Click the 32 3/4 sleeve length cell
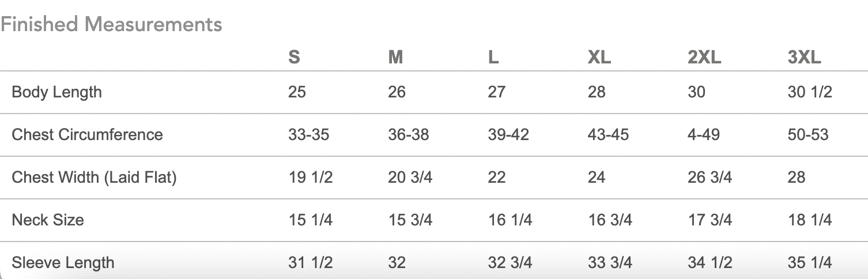 [x=510, y=263]
